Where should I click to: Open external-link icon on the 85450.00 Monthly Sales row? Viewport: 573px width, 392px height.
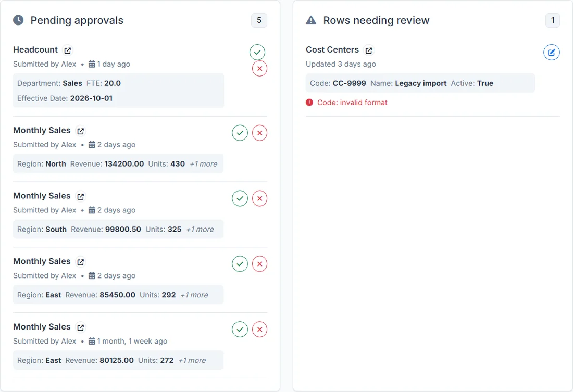(80, 261)
